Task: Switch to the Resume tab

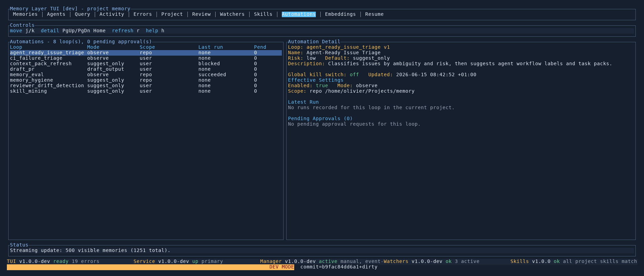Action: tap(374, 14)
